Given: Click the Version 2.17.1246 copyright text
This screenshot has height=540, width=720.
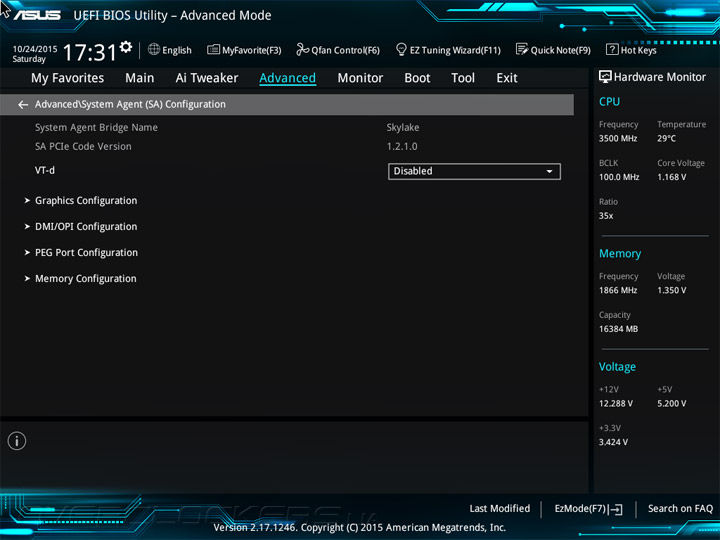Looking at the screenshot, I should pos(360,528).
